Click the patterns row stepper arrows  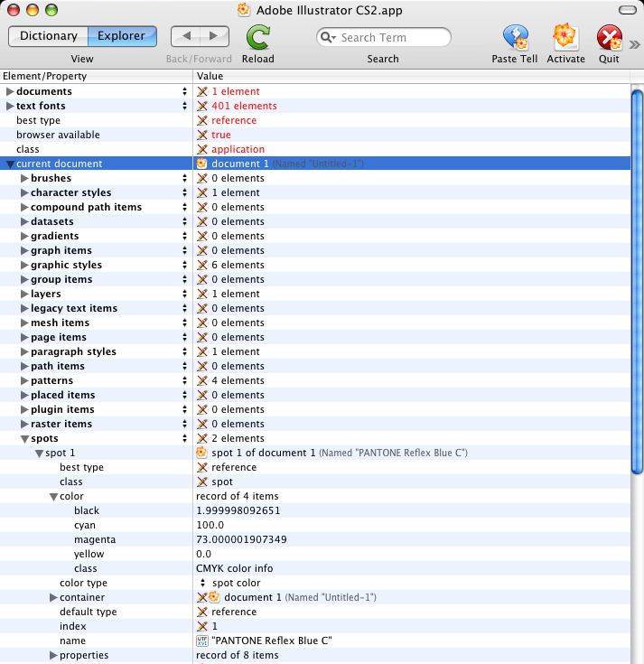point(184,380)
